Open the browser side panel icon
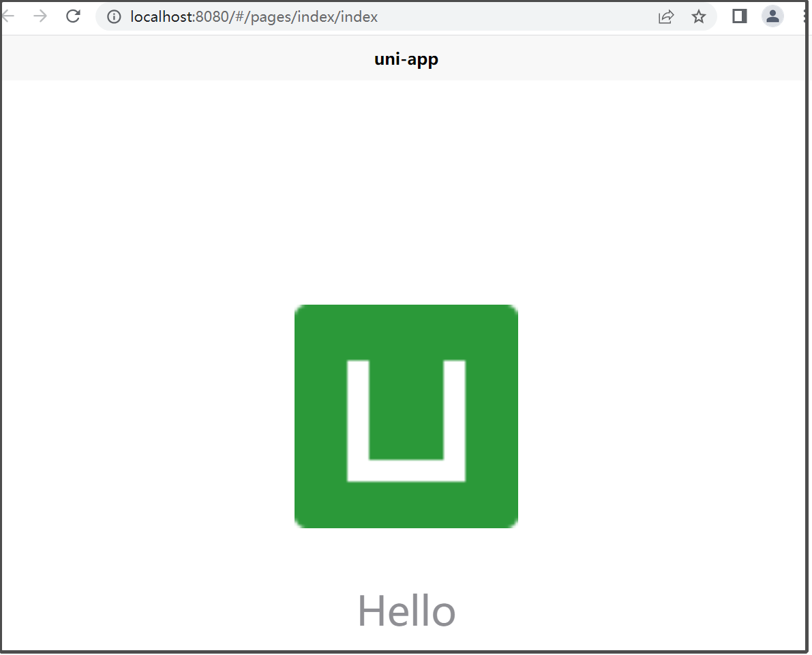The height and width of the screenshot is (655, 812). [x=739, y=16]
